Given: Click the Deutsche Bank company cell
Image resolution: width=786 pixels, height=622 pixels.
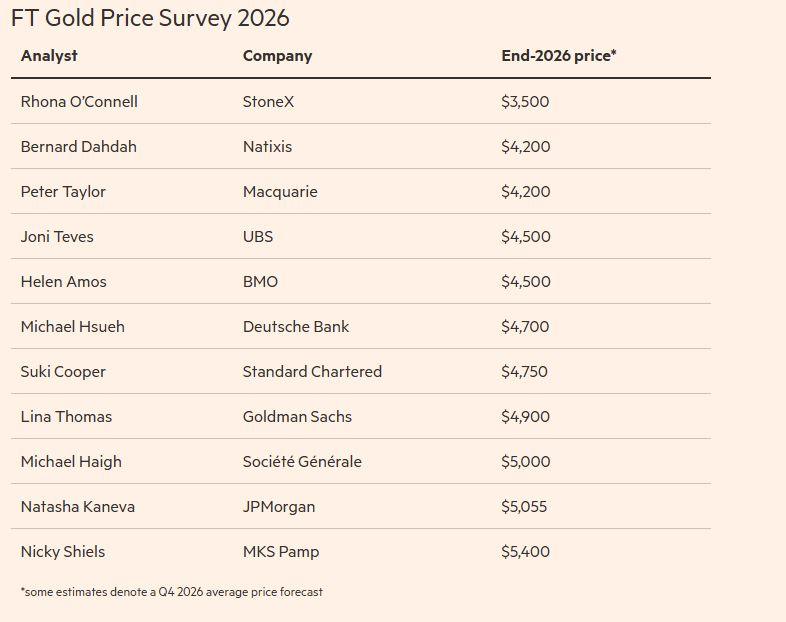Looking at the screenshot, I should point(296,326).
